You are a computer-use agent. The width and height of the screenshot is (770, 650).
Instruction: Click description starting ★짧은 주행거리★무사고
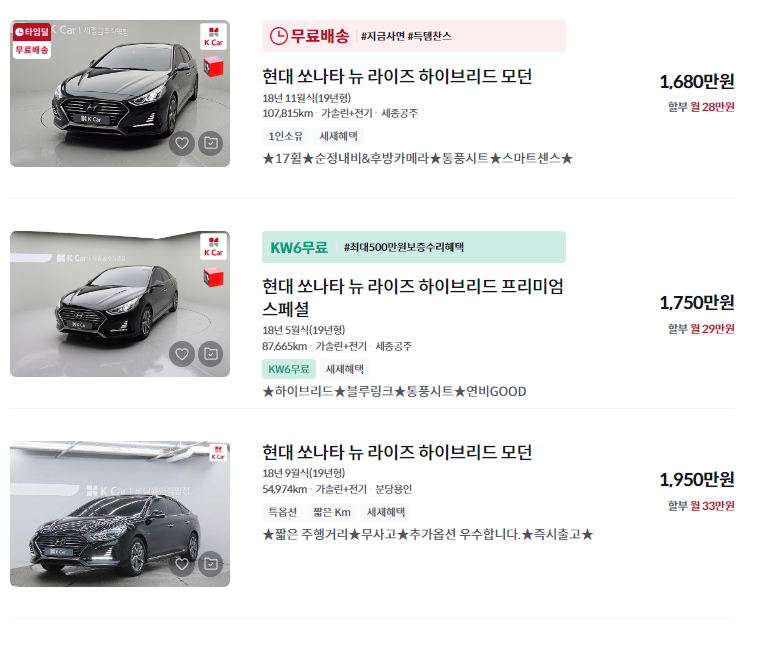[428, 534]
